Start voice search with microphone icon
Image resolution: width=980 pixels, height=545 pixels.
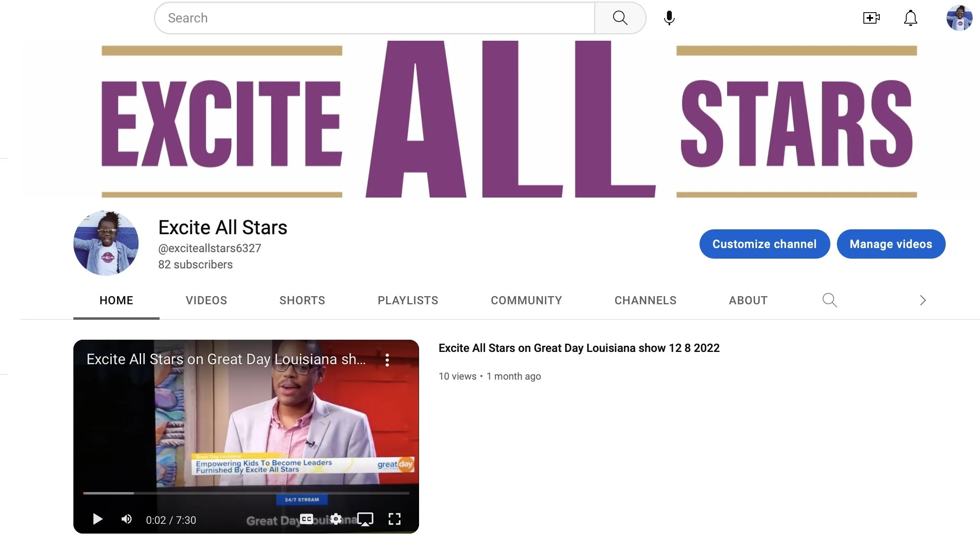(x=669, y=18)
